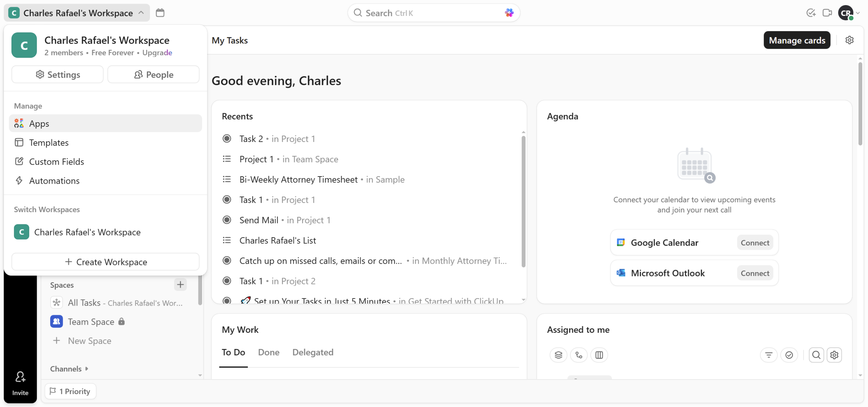Screen dimensions: 868x407
Task: Toggle show closed tasks checkmark in Assigned to me
Action: (789, 355)
